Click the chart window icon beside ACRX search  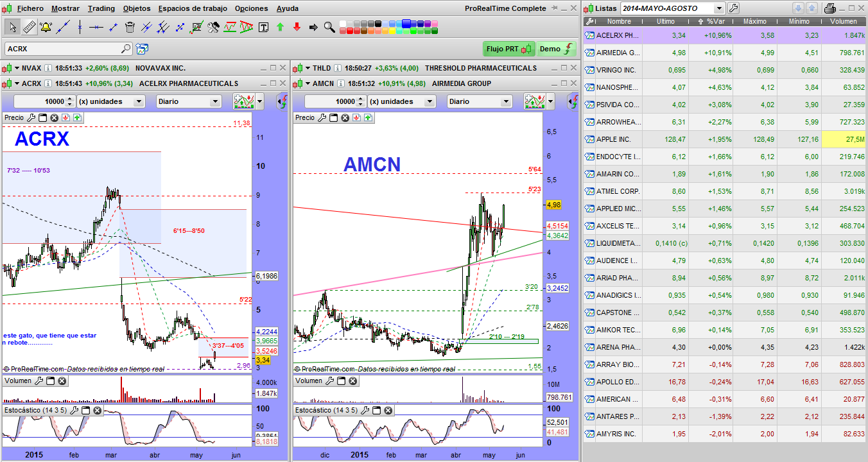click(142, 49)
